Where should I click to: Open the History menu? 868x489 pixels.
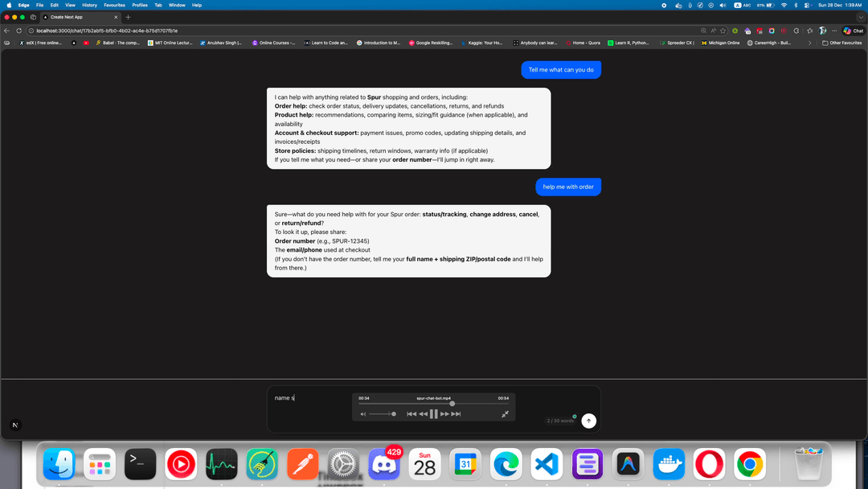coord(89,4)
